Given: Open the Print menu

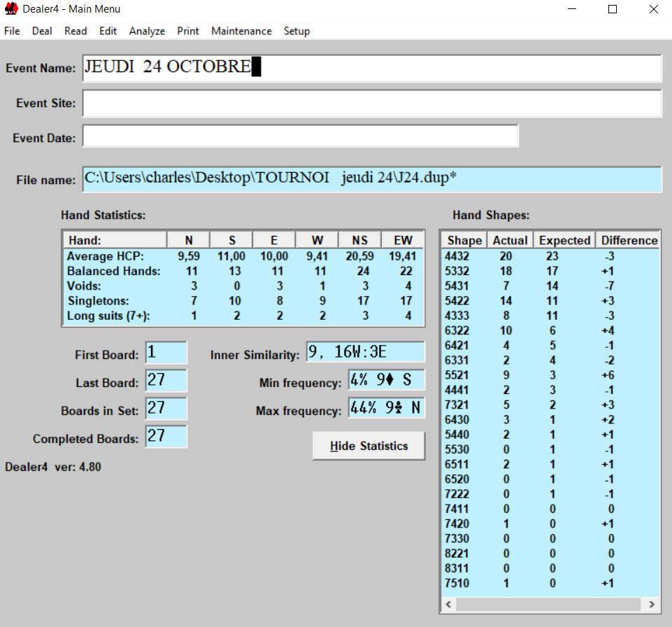Looking at the screenshot, I should tap(188, 31).
